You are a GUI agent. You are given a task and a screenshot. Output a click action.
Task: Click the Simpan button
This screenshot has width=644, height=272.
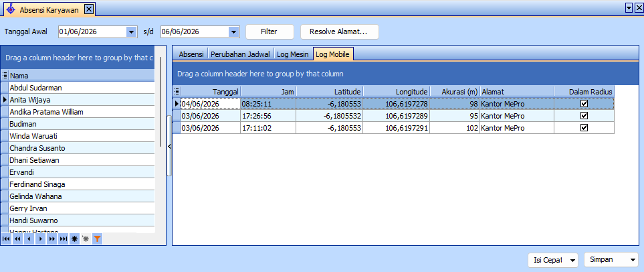tap(611, 260)
